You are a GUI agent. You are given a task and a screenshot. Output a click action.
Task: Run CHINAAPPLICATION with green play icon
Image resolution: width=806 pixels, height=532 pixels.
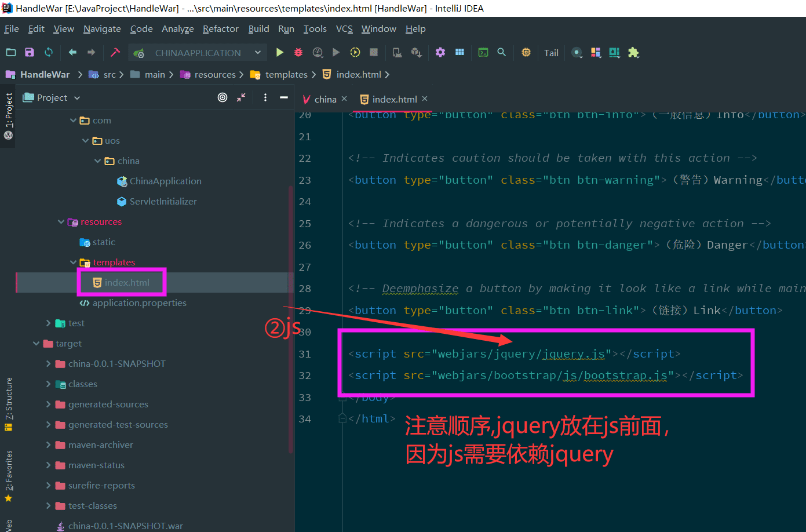click(x=280, y=52)
